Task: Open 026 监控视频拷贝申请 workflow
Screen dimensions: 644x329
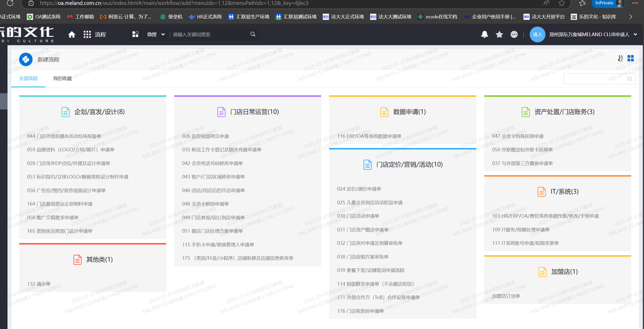Action: click(x=205, y=136)
